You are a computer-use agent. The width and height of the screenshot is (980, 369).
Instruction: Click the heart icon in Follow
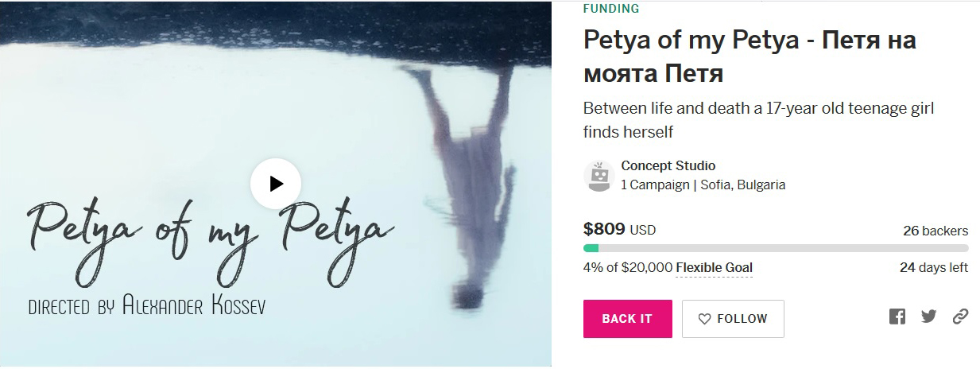coord(704,319)
